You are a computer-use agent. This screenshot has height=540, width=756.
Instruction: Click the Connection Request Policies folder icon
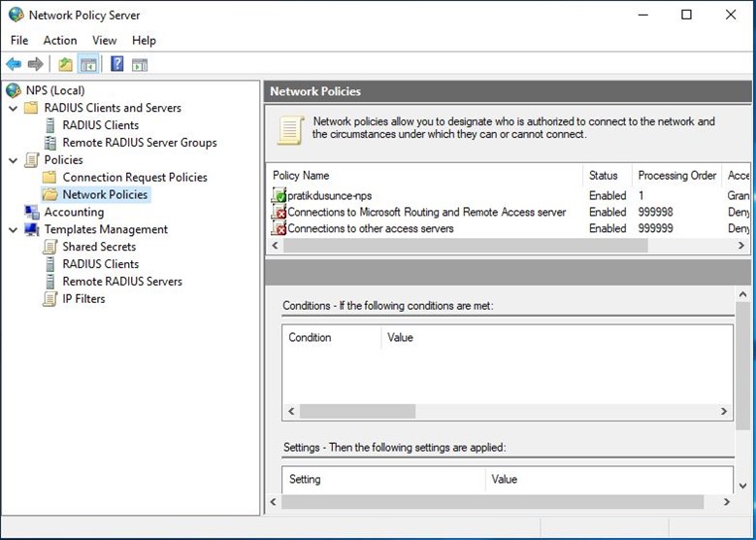pyautogui.click(x=49, y=177)
